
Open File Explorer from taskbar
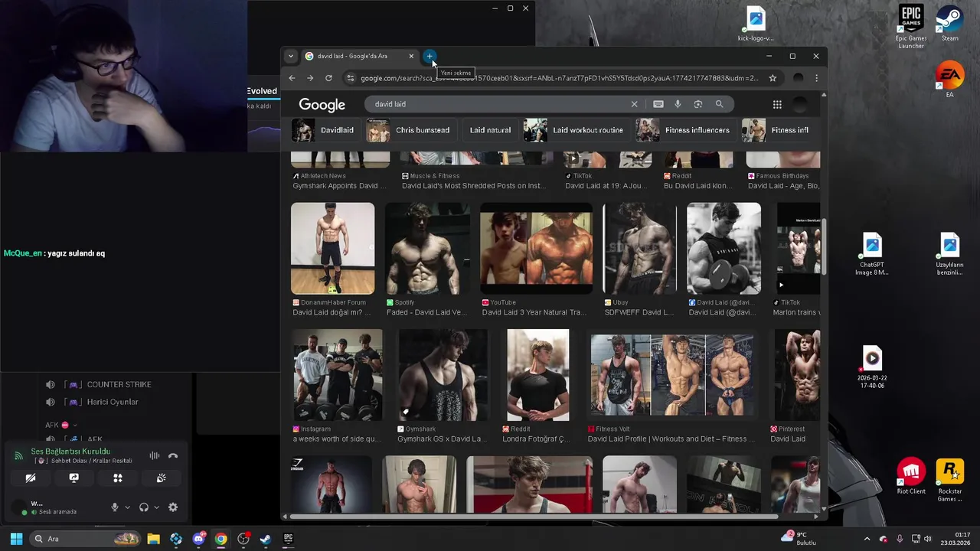pos(153,539)
